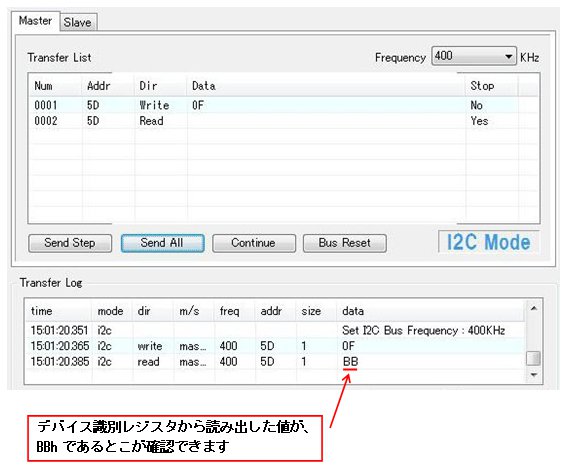Switch to the Slave tab
The image size is (568, 476).
(x=78, y=22)
